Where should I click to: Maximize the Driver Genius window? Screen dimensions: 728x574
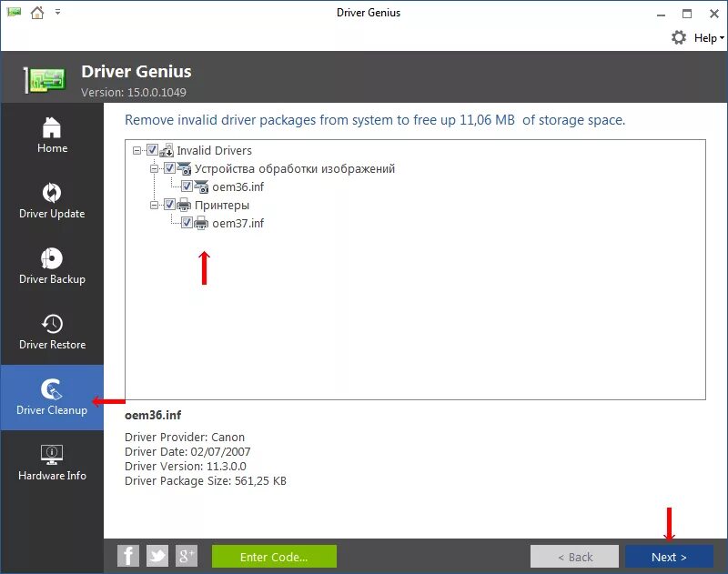point(687,14)
